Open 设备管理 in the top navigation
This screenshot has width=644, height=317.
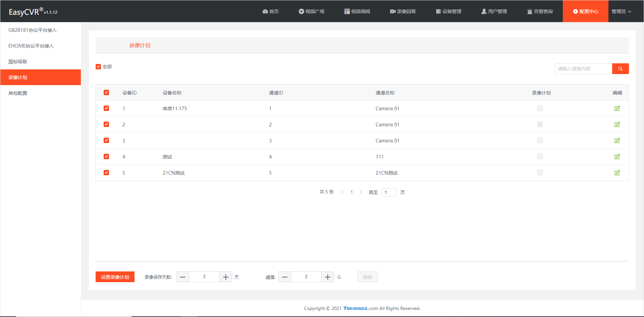[448, 11]
